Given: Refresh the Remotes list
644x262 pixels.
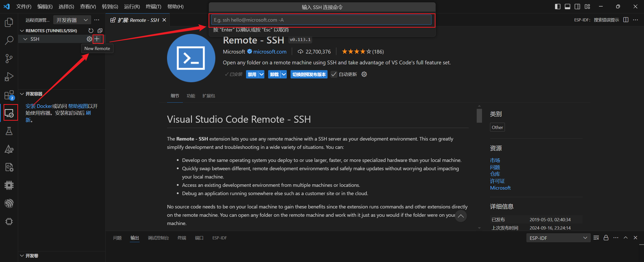Looking at the screenshot, I should [91, 31].
